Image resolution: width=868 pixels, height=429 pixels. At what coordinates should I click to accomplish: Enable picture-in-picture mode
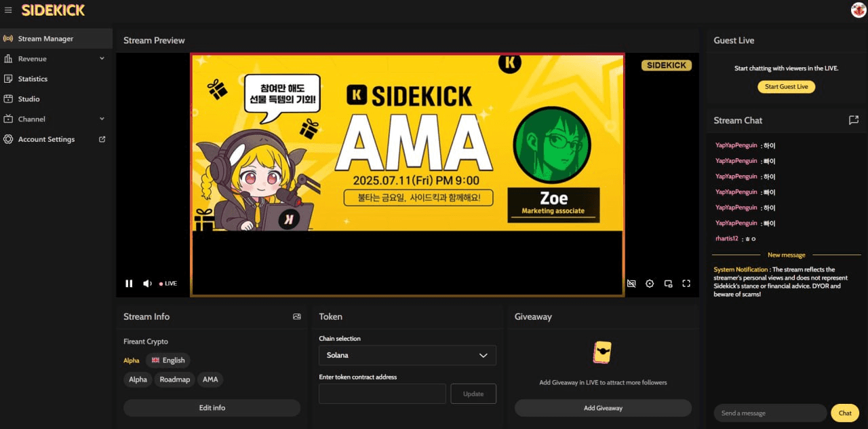[668, 284]
